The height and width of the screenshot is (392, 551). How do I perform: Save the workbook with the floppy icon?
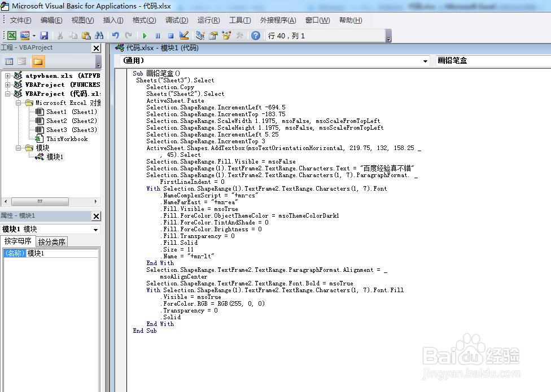pos(44,36)
